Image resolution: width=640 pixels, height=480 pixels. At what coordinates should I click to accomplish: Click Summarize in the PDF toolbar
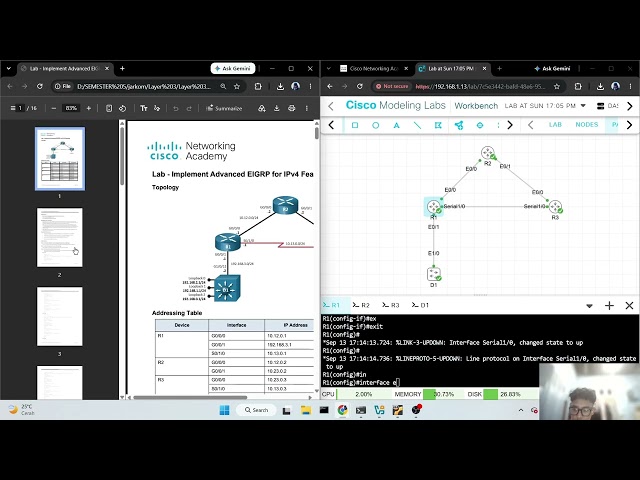(x=224, y=108)
